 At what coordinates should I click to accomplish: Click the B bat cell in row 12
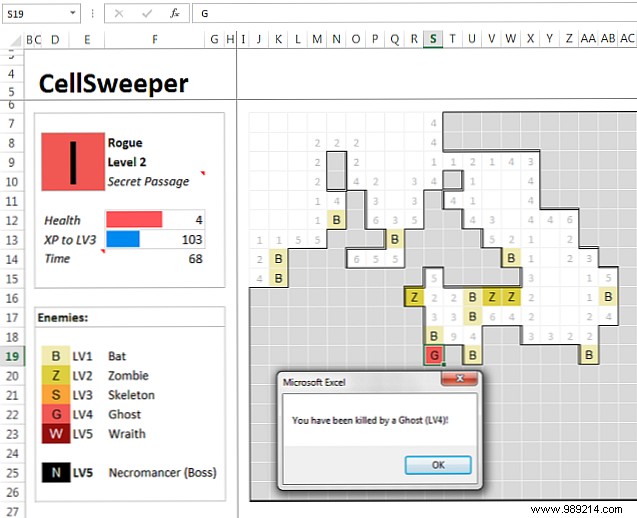336,220
